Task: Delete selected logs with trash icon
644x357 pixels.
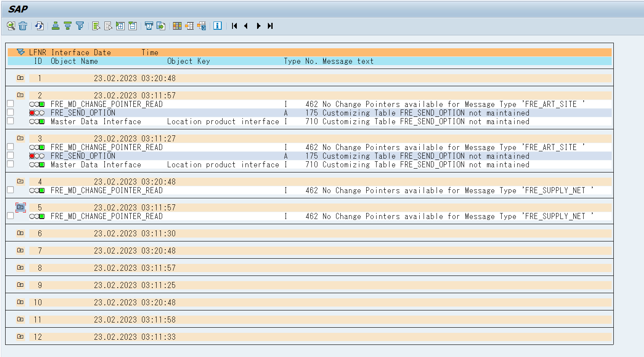Action: (x=23, y=26)
